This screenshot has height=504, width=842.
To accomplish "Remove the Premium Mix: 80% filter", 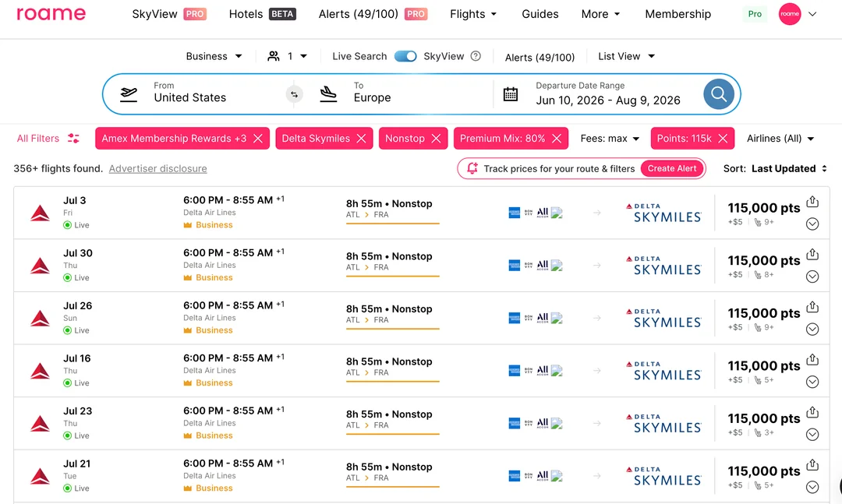I will [x=557, y=139].
